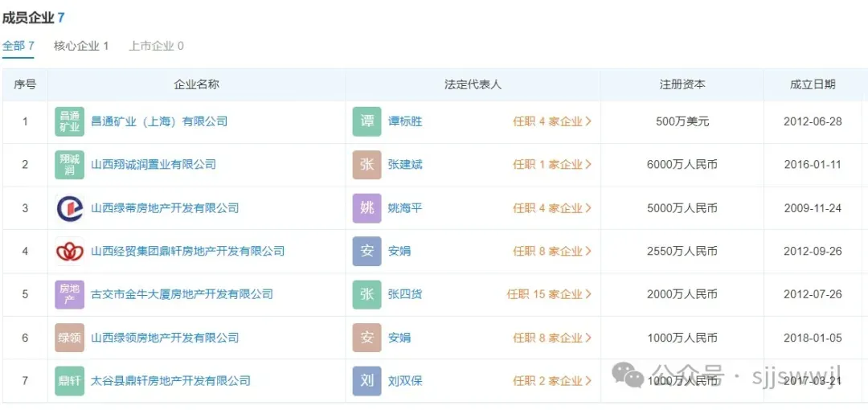Open 昌通矿业（上海）有限公司 company link
The image size is (868, 410).
[159, 121]
